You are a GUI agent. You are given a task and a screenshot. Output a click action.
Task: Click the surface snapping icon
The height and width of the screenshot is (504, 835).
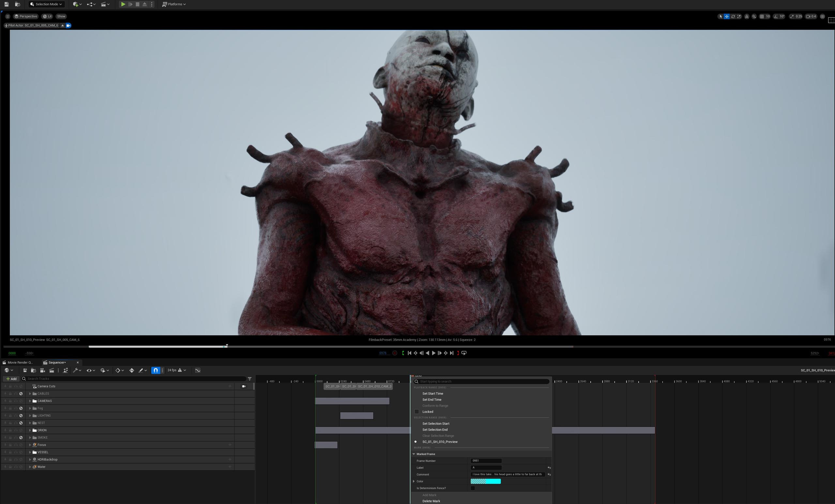tap(754, 16)
